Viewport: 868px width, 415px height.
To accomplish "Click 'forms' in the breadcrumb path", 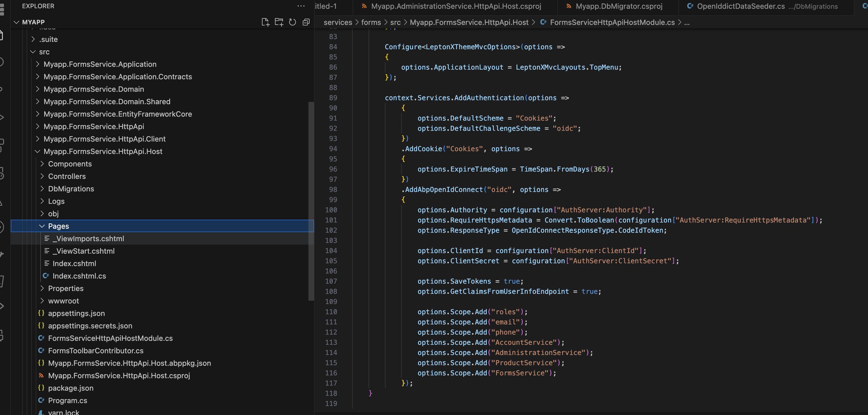I will (x=371, y=22).
